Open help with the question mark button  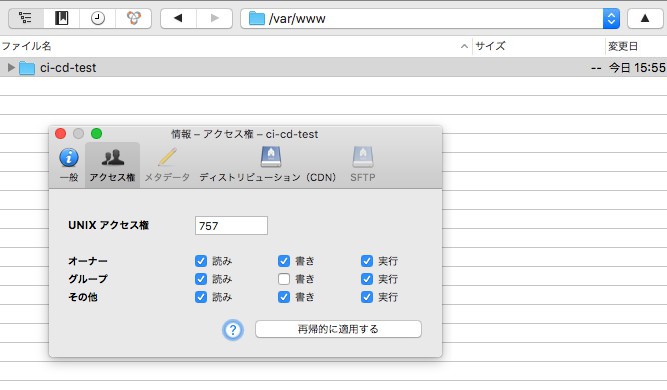pyautogui.click(x=233, y=330)
